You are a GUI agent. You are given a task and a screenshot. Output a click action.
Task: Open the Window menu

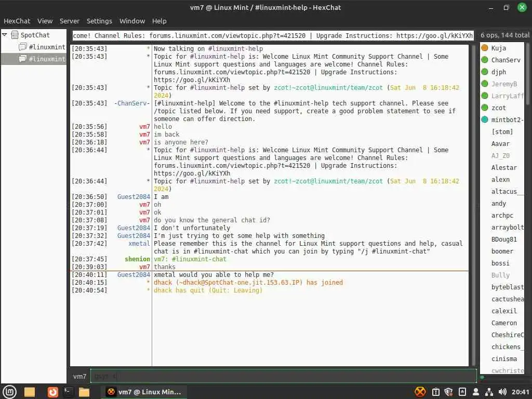click(x=132, y=21)
